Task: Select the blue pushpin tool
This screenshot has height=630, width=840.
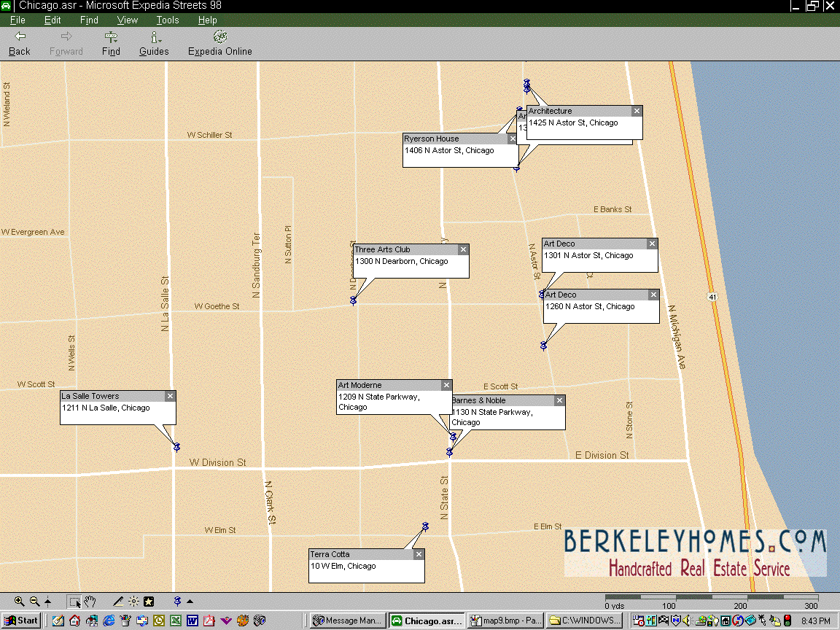Action: click(x=177, y=602)
